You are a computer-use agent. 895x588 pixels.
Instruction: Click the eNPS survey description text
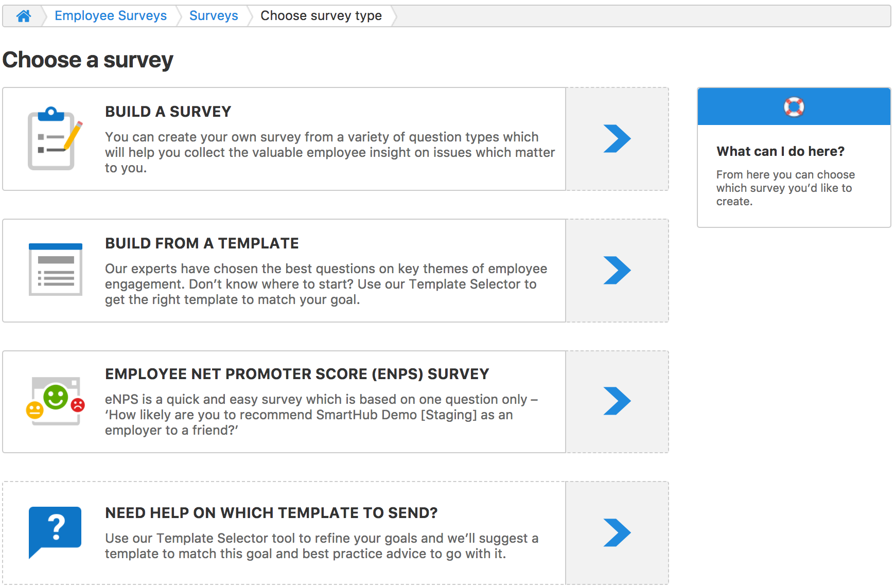(x=321, y=415)
